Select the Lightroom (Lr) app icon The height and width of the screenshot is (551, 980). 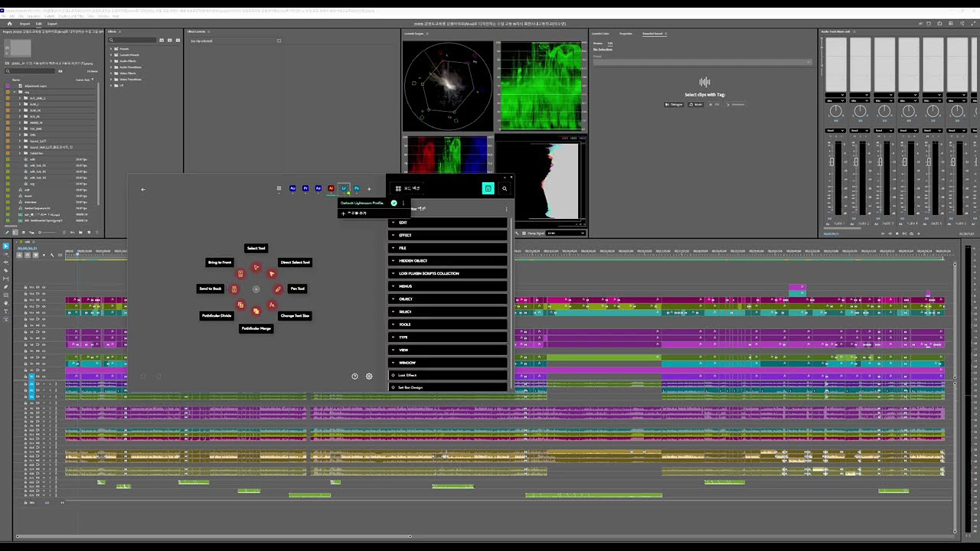(344, 188)
